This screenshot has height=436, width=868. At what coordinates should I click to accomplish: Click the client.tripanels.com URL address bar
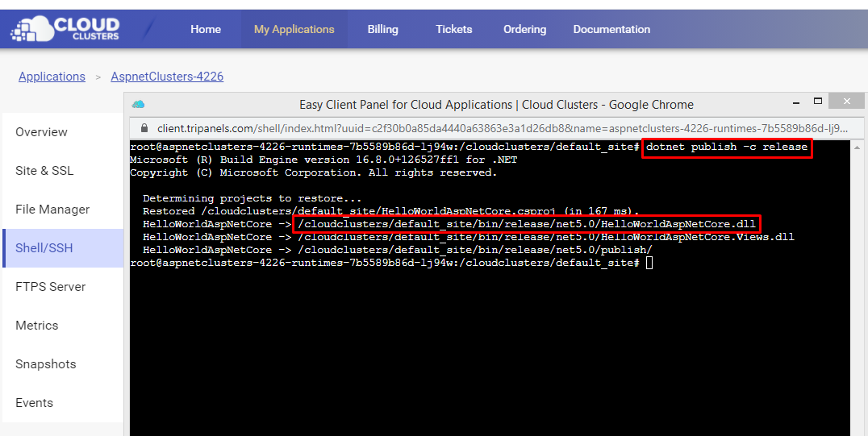coord(500,128)
